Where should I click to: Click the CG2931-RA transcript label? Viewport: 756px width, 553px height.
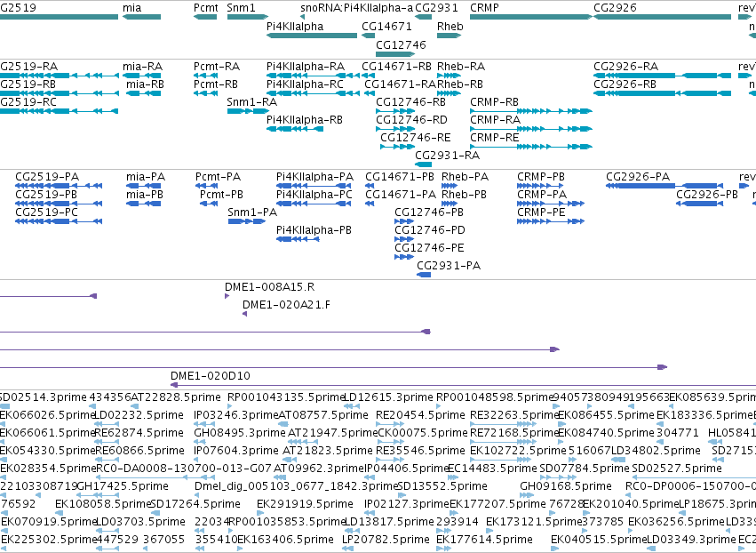447,156
